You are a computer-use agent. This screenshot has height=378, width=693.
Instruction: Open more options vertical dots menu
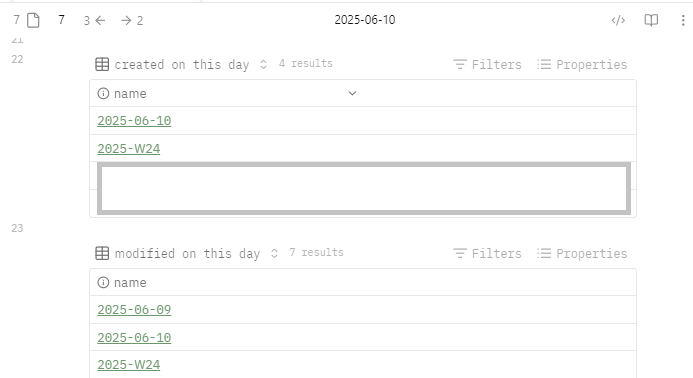683,20
